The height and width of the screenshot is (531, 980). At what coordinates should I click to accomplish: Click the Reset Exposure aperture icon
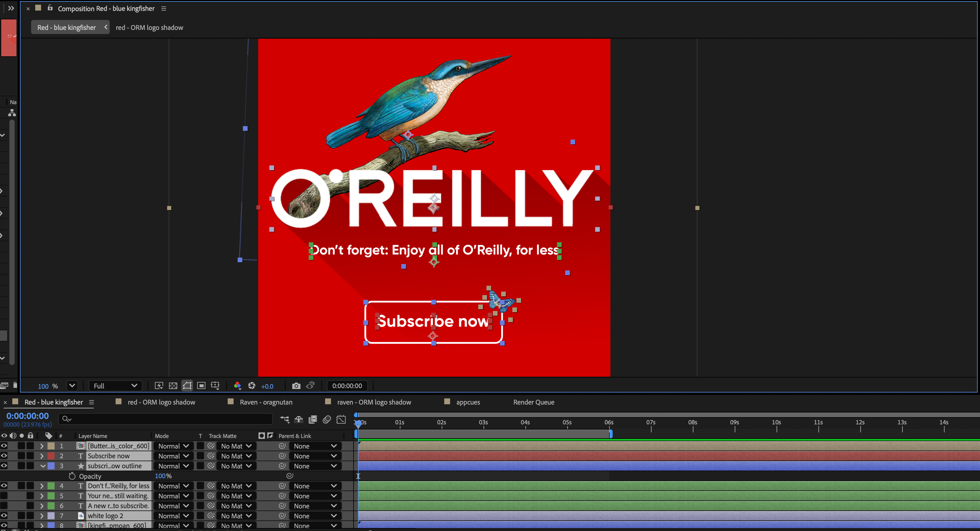(251, 386)
